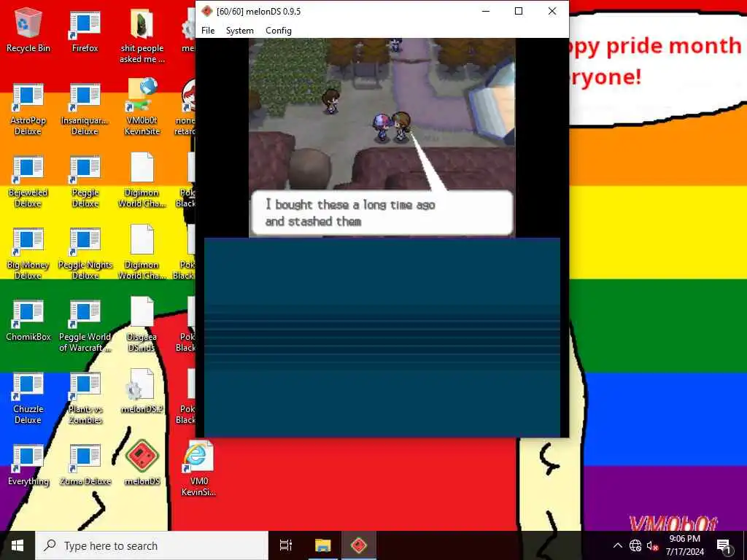Screen dimensions: 747x560
Task: Click the melonDS taskbar button
Action: coord(359,545)
